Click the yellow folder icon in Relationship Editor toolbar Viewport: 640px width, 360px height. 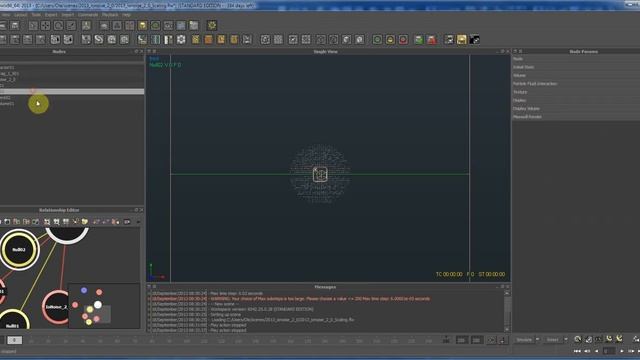tap(84, 221)
